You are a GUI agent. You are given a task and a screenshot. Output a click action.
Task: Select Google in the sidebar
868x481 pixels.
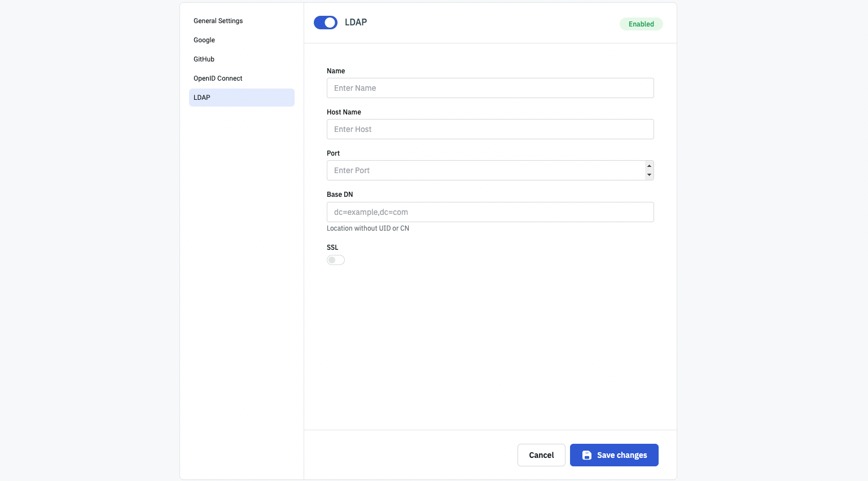point(204,40)
